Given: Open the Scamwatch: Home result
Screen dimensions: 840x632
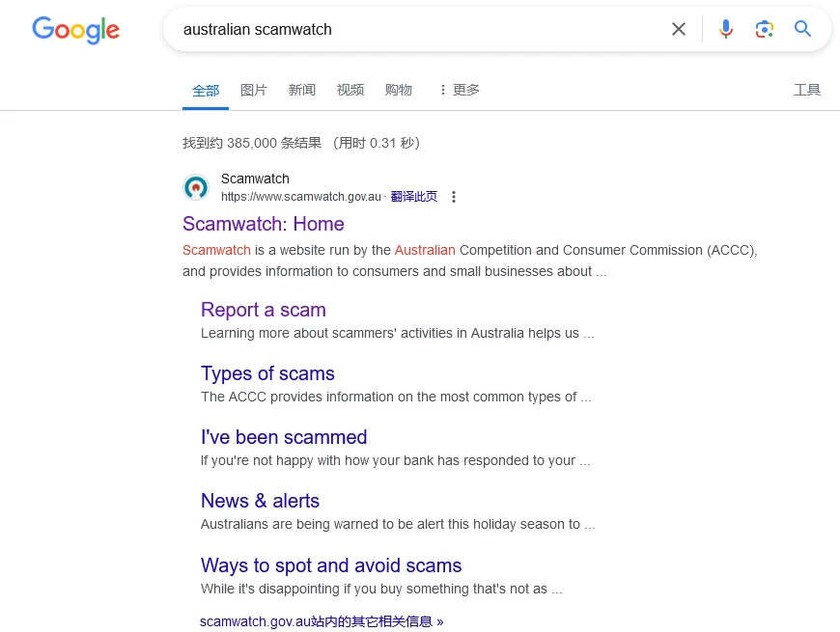Looking at the screenshot, I should point(264,224).
